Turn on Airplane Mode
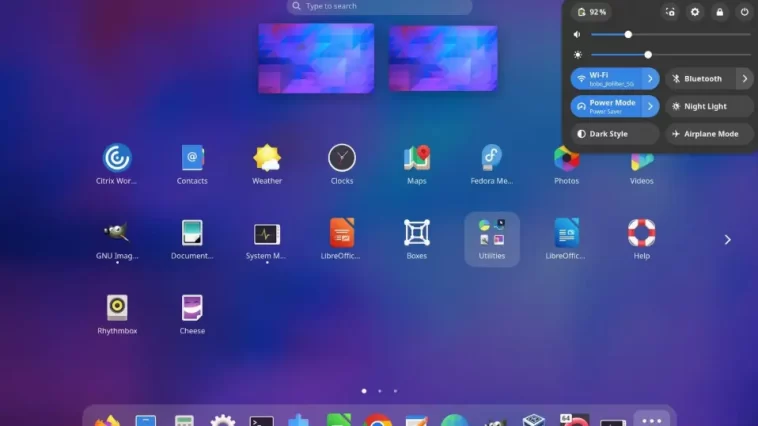This screenshot has height=426, width=758. point(710,134)
